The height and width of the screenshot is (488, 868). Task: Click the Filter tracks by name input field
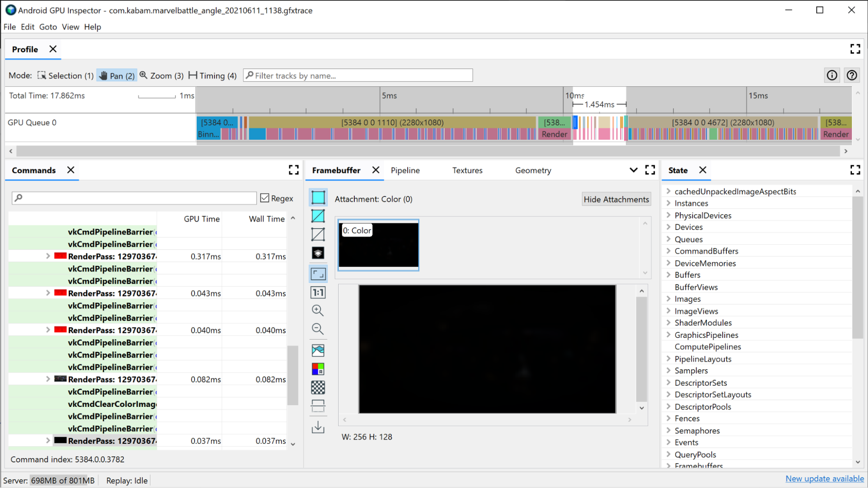(358, 75)
